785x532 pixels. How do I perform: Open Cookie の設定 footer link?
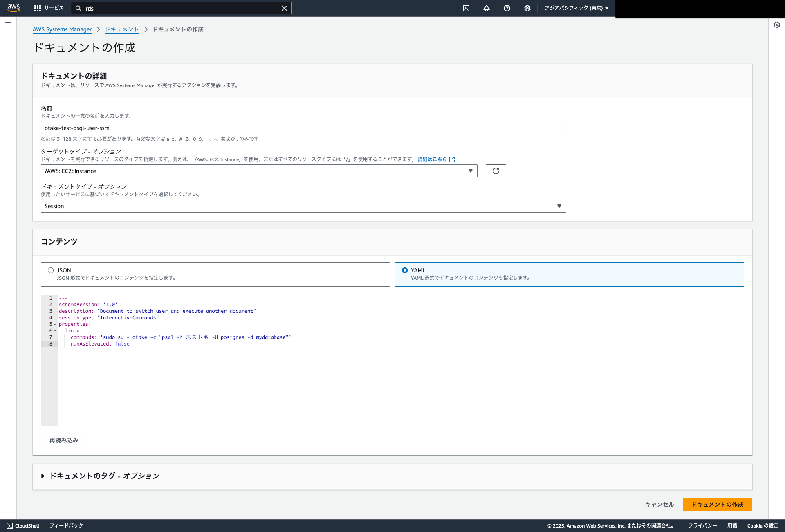[x=763, y=526]
